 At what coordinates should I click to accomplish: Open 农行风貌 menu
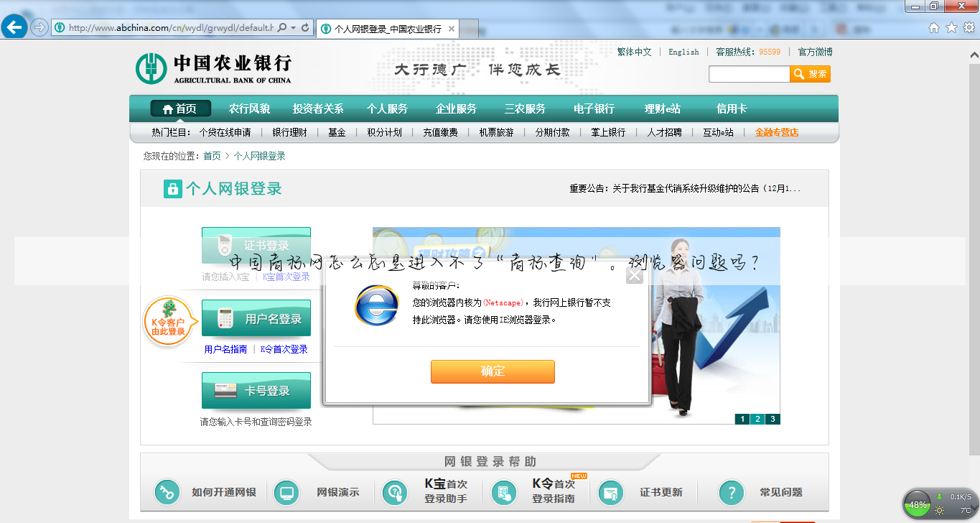tap(249, 108)
